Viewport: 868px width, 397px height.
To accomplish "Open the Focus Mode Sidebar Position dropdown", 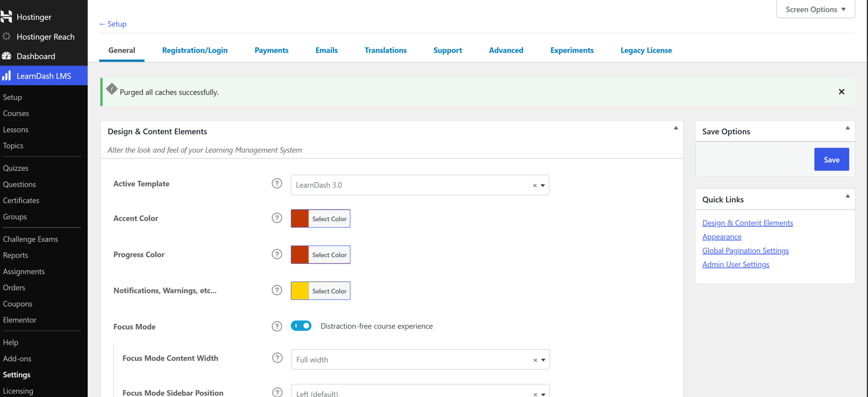I will coord(420,390).
